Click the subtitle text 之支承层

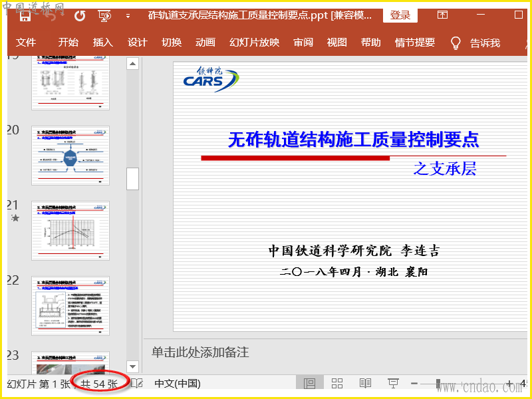(445, 169)
